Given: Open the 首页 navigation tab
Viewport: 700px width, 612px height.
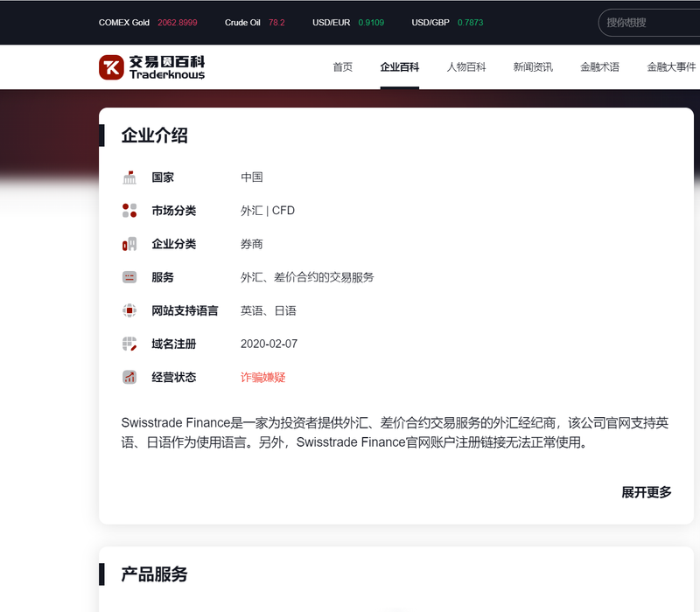Looking at the screenshot, I should (x=343, y=67).
